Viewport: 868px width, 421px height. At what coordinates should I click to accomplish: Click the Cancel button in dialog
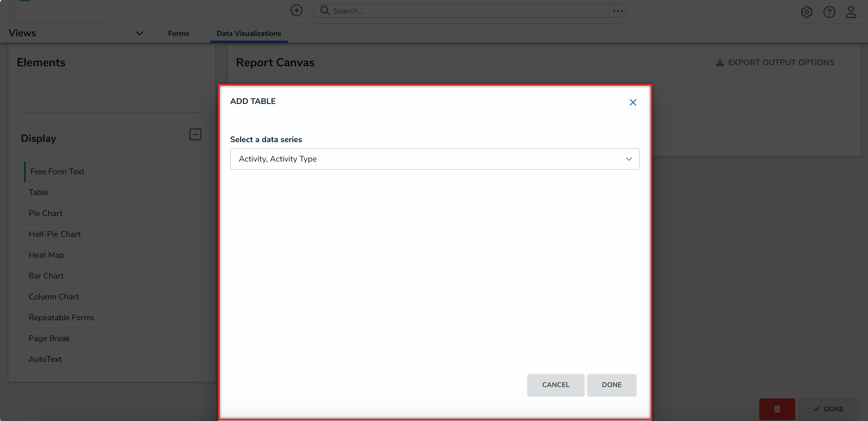coord(555,385)
